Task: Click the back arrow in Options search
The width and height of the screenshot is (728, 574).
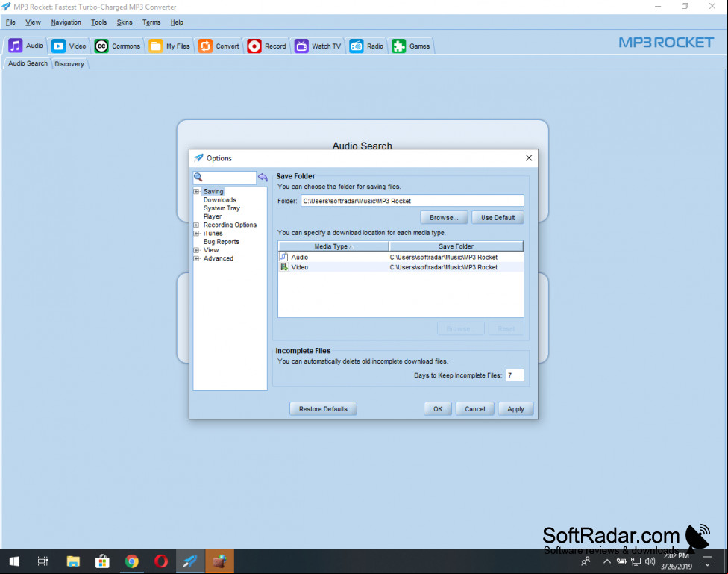Action: 263,177
